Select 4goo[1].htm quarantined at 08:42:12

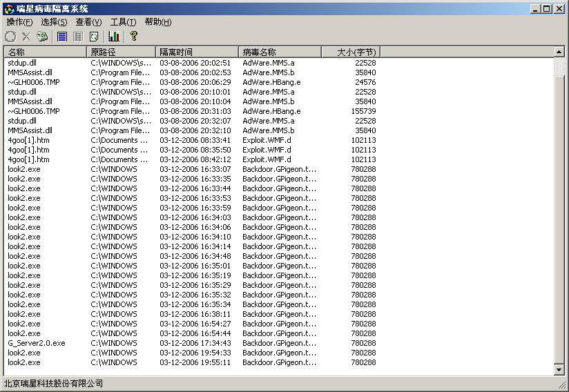191,159
